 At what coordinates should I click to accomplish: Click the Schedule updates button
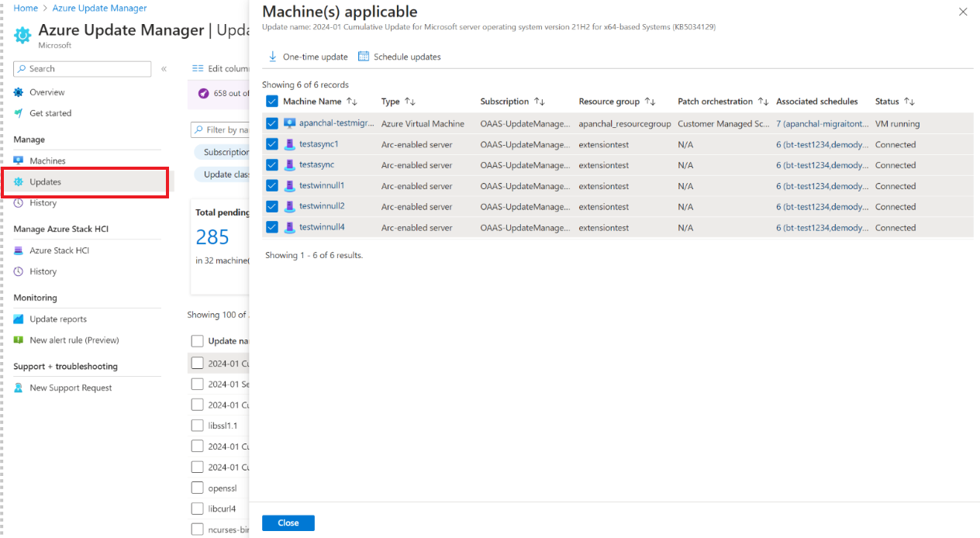coord(399,57)
